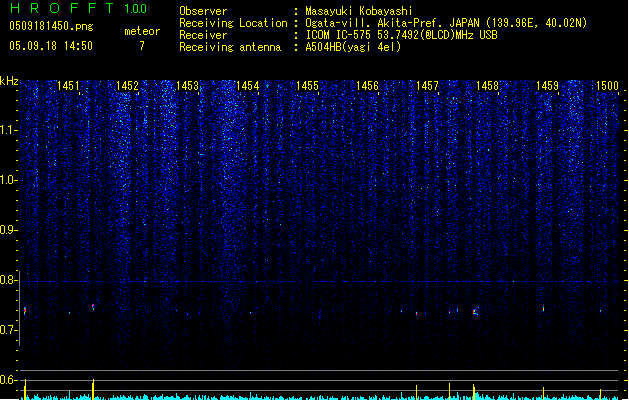Click the 0.6 kHz axis label

click(x=9, y=380)
